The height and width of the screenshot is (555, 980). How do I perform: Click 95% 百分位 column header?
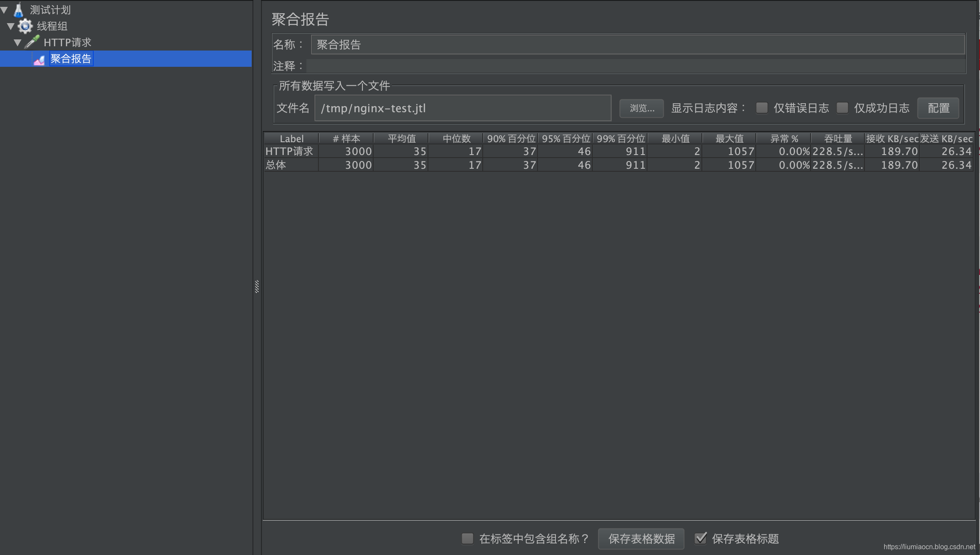click(565, 138)
